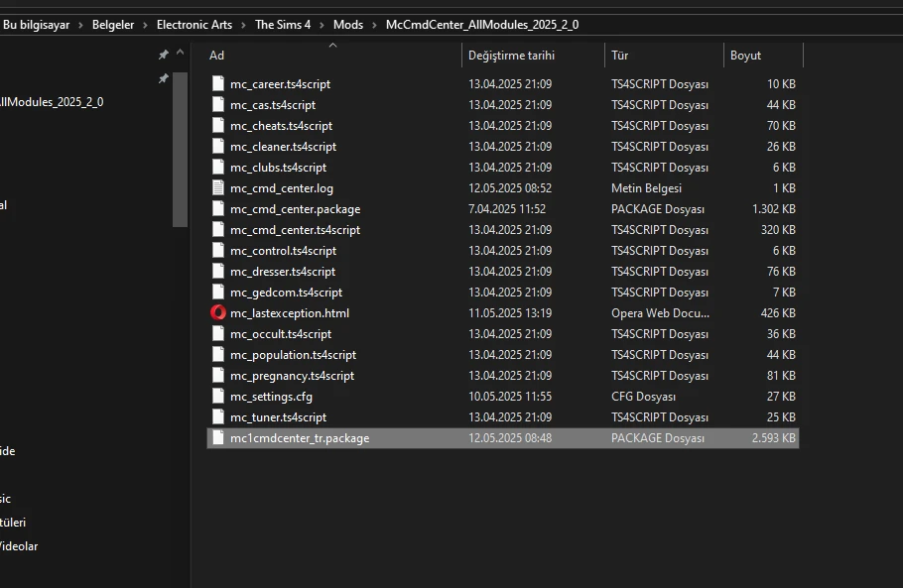Click the Opera icon of mc_lastexception.html
The width and height of the screenshot is (903, 588).
click(218, 312)
